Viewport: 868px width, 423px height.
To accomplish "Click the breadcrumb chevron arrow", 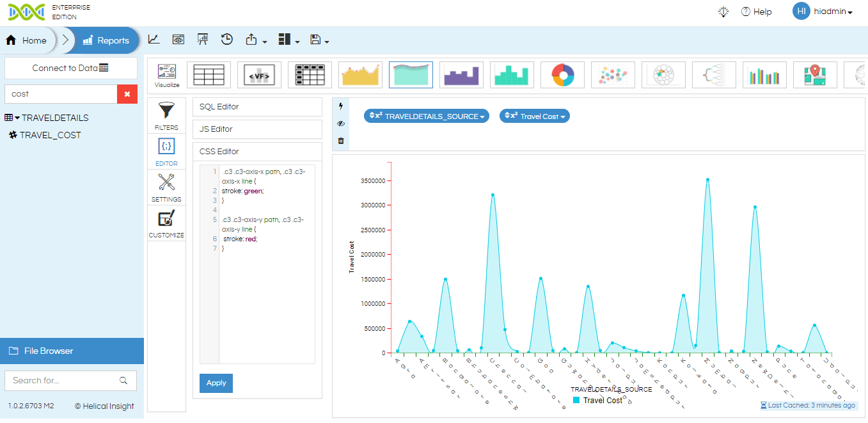I will coord(65,40).
